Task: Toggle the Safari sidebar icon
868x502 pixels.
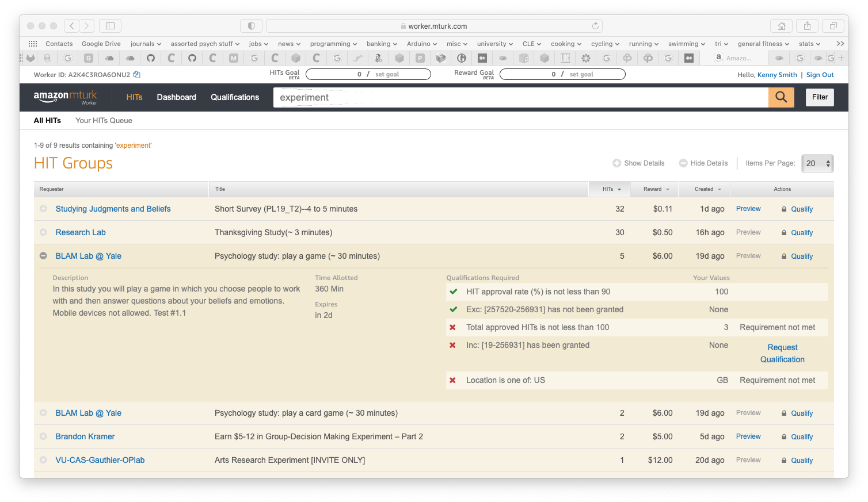Action: [110, 26]
